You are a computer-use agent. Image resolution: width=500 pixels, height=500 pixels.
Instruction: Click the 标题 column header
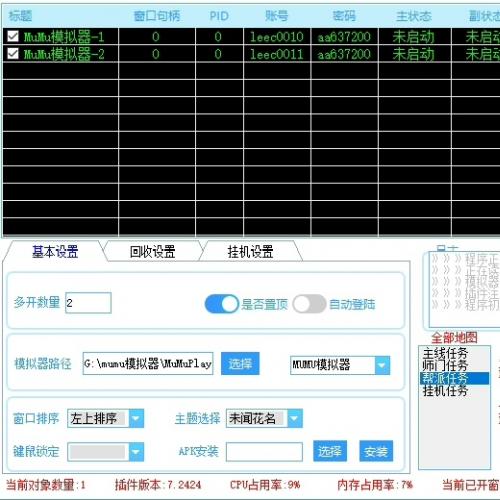click(20, 16)
